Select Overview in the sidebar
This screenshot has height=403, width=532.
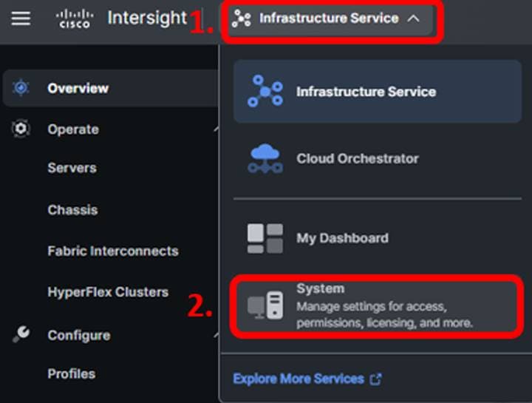pyautogui.click(x=110, y=88)
